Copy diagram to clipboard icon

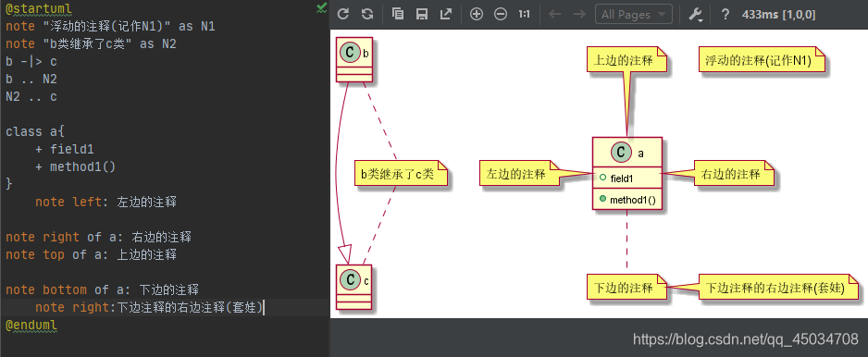pyautogui.click(x=398, y=14)
